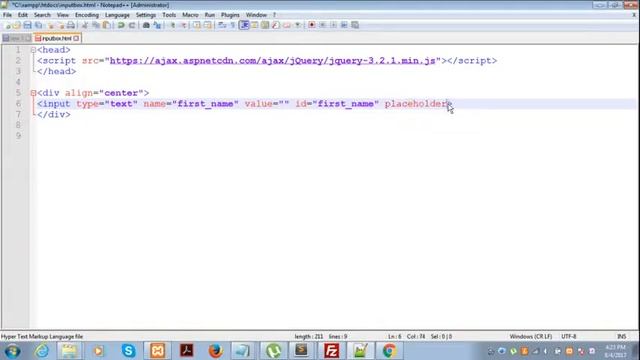The width and height of the screenshot is (640, 360).
Task: Click Windows (CR LF) in status bar
Action: 531,337
